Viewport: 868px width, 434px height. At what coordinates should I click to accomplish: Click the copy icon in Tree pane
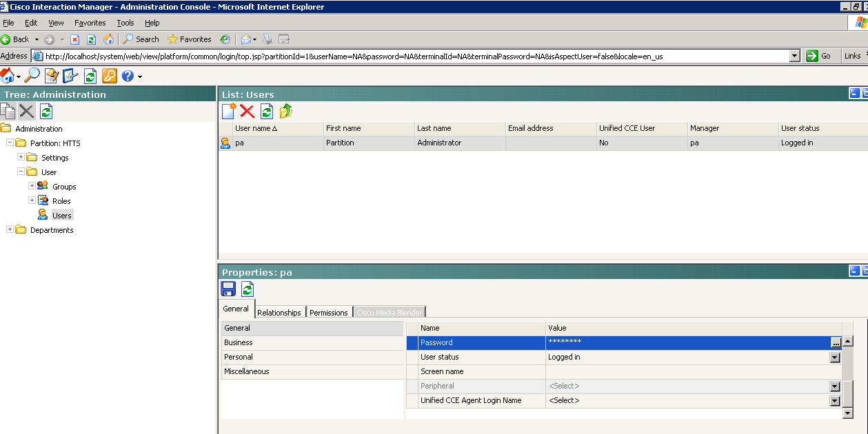pyautogui.click(x=8, y=111)
